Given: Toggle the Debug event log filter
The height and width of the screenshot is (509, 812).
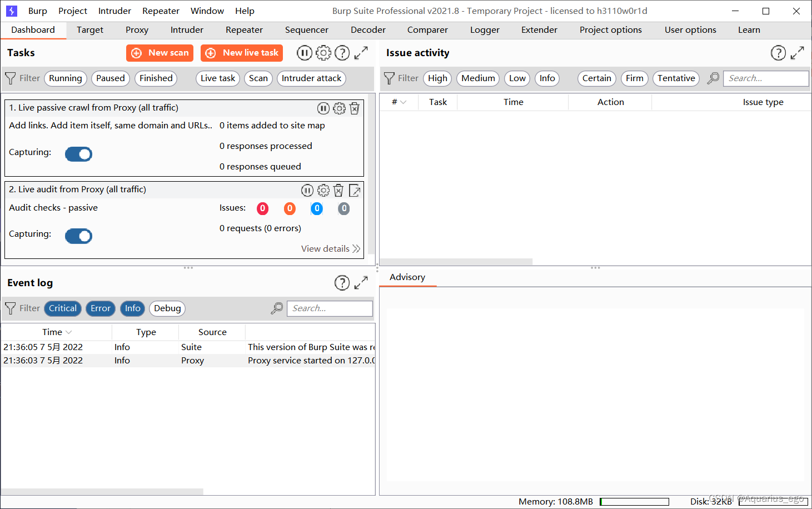Looking at the screenshot, I should [x=167, y=308].
